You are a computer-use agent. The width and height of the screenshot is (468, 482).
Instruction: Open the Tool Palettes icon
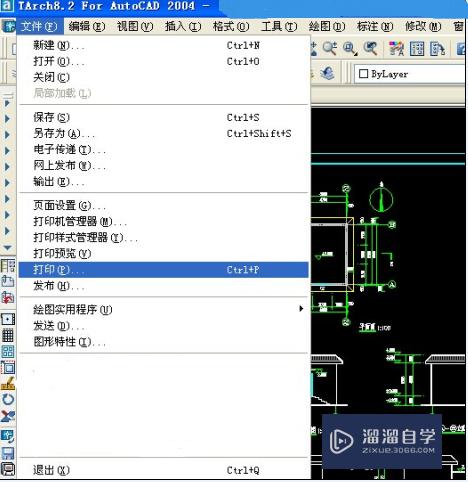[437, 49]
